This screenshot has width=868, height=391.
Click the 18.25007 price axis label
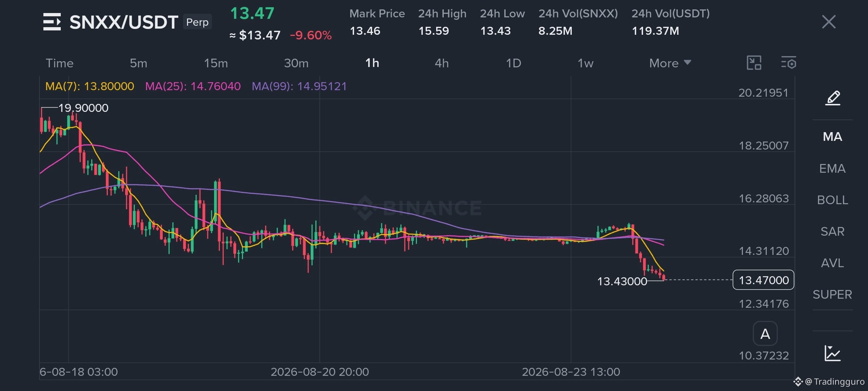point(763,146)
